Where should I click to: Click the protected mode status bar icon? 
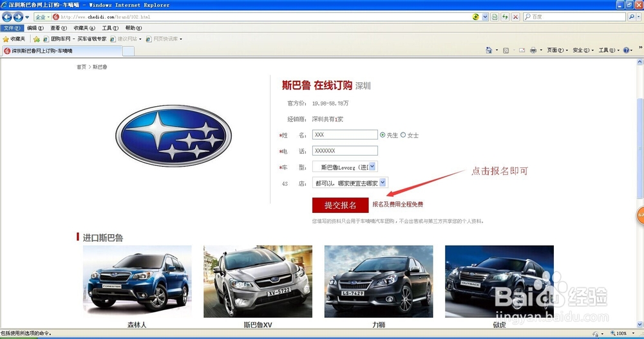(x=596, y=334)
